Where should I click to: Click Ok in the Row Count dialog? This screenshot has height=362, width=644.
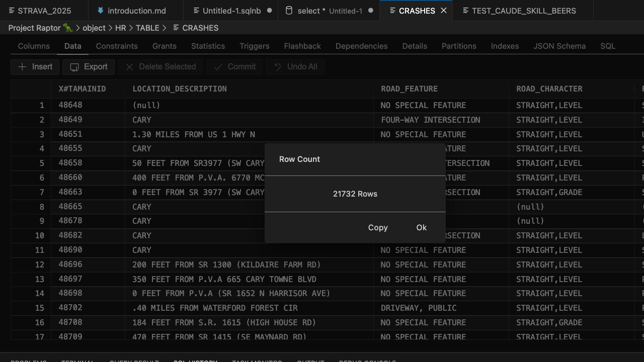coord(421,227)
